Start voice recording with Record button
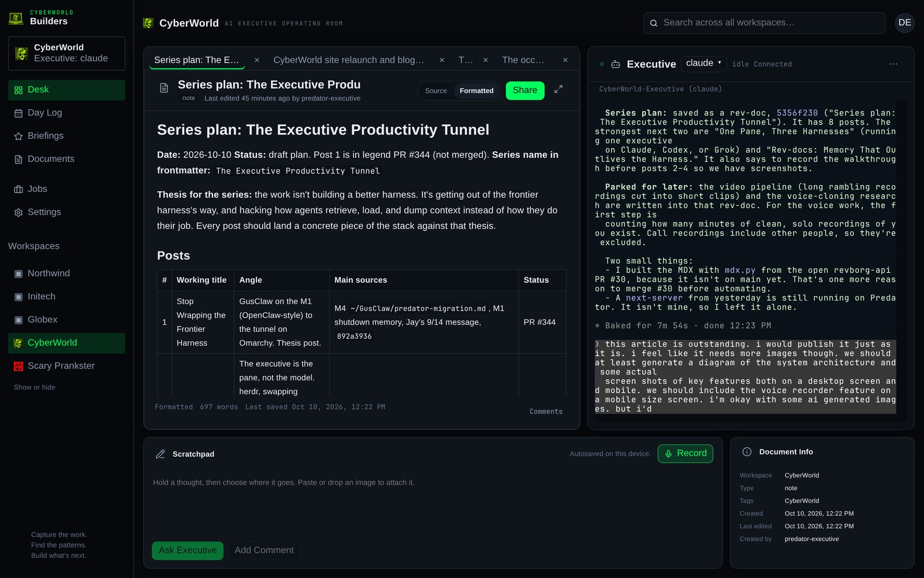The image size is (924, 578). coord(685,454)
